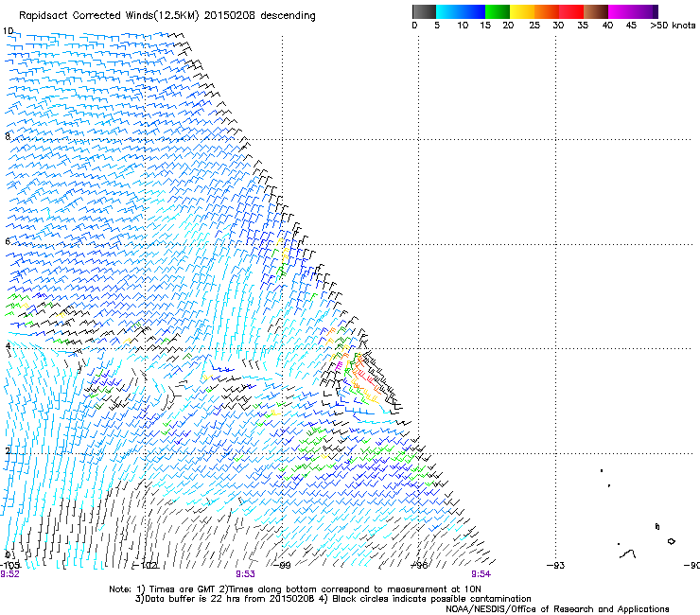Click the NOAA/NESDIS credit line
700x615 pixels.
click(557, 608)
